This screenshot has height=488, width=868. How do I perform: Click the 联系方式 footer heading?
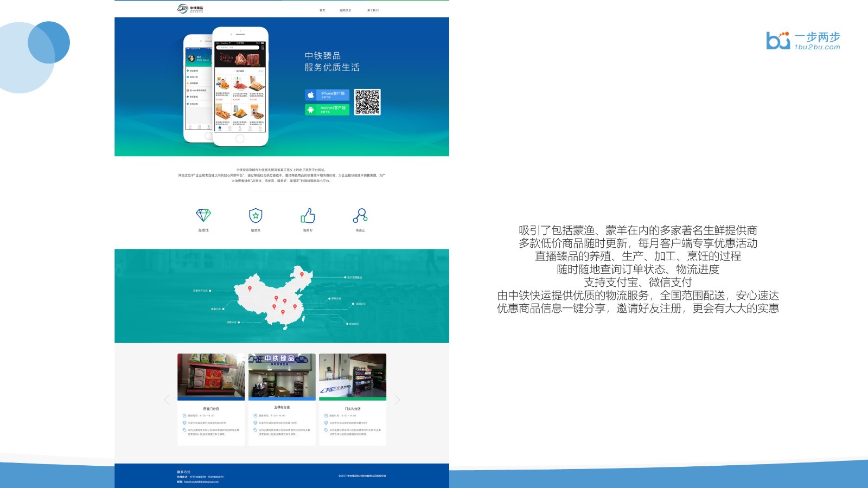pos(183,472)
